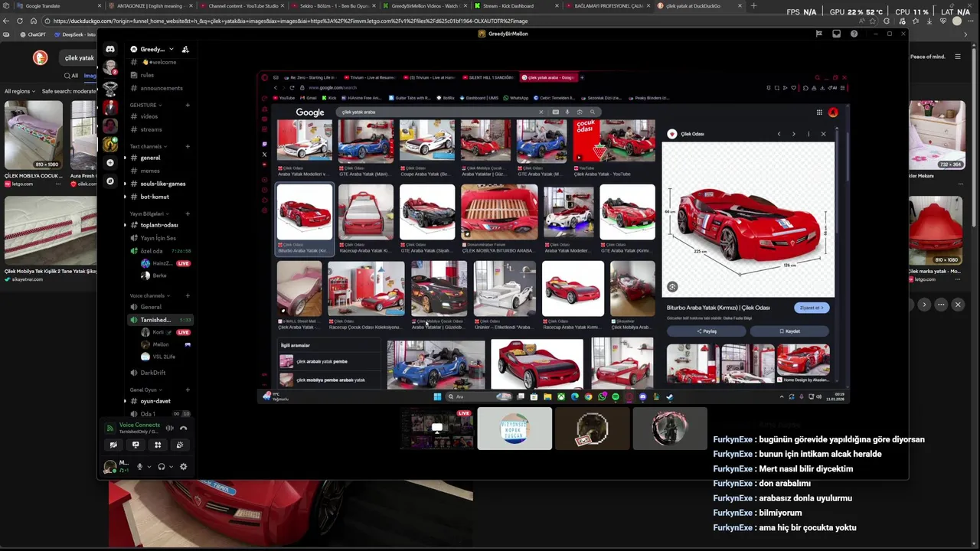Open Discord user settings gear
This screenshot has width=980, height=551.
[183, 467]
